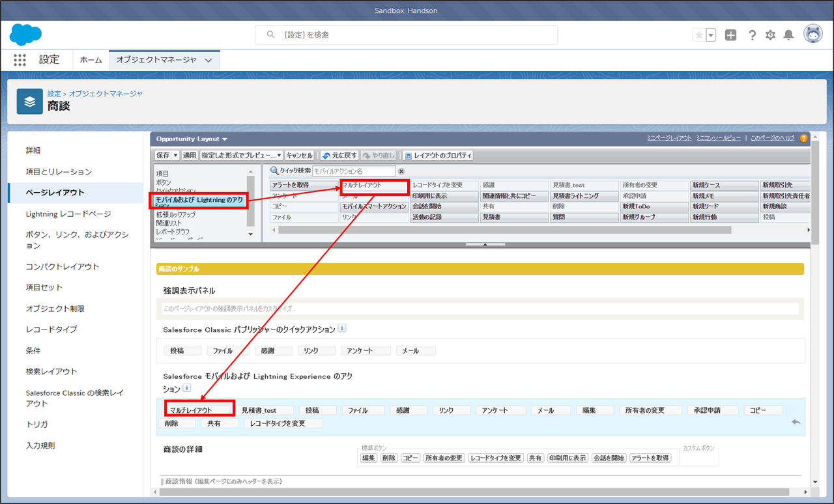Image resolution: width=834 pixels, height=504 pixels.
Task: Select 見積書_test in the Lightning actions section
Action: pyautogui.click(x=264, y=410)
